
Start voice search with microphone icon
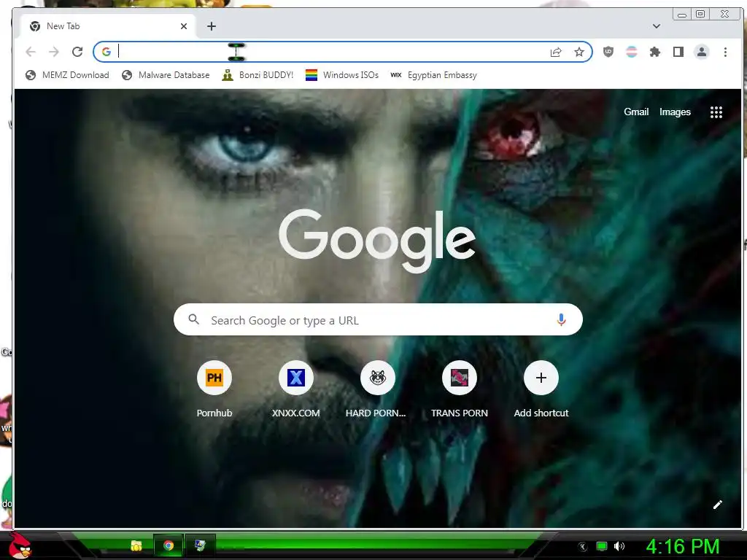point(561,319)
